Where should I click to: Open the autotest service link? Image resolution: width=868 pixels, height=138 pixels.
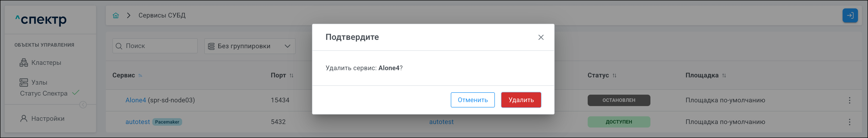click(x=138, y=122)
